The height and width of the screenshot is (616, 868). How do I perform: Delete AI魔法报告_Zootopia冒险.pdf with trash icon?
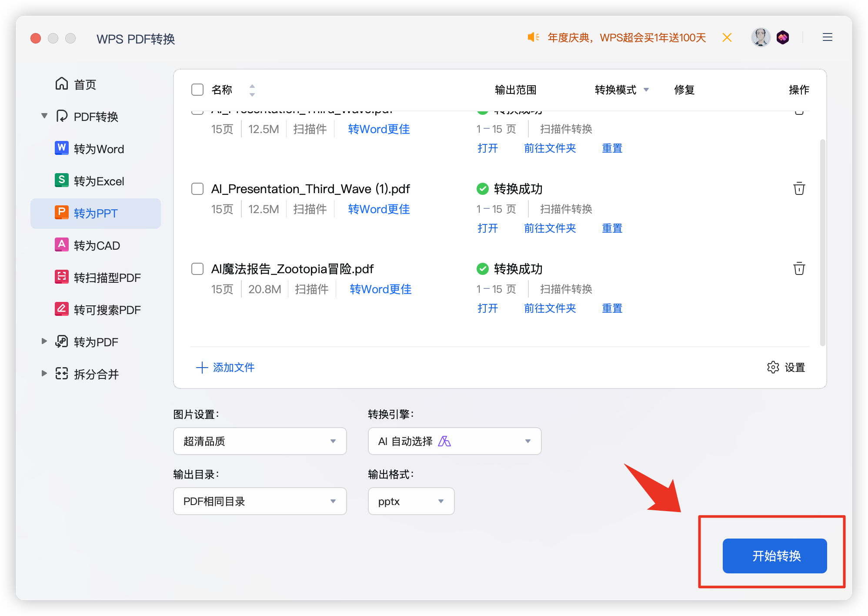tap(799, 269)
